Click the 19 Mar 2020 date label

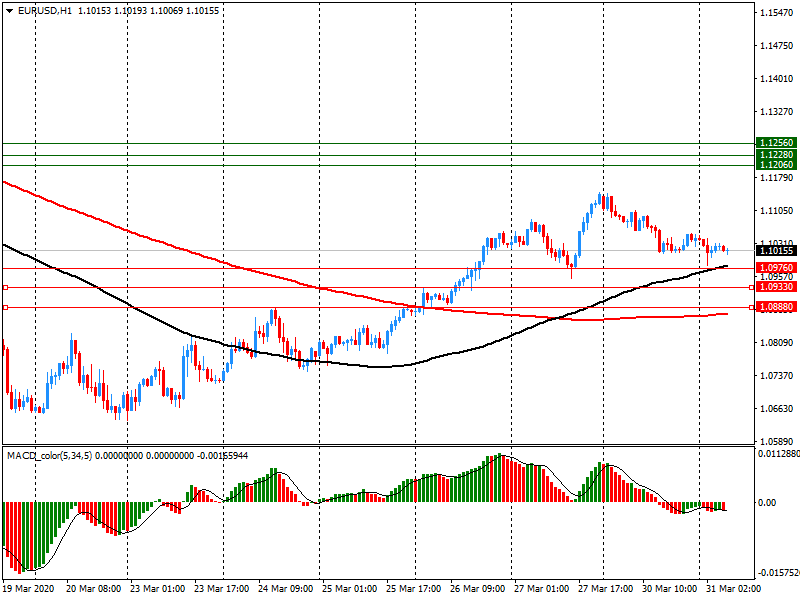point(28,589)
